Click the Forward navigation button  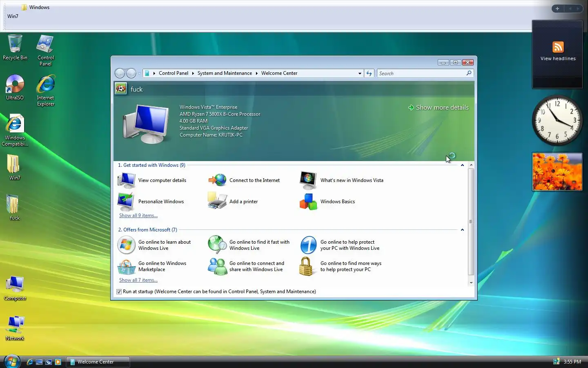pos(131,73)
